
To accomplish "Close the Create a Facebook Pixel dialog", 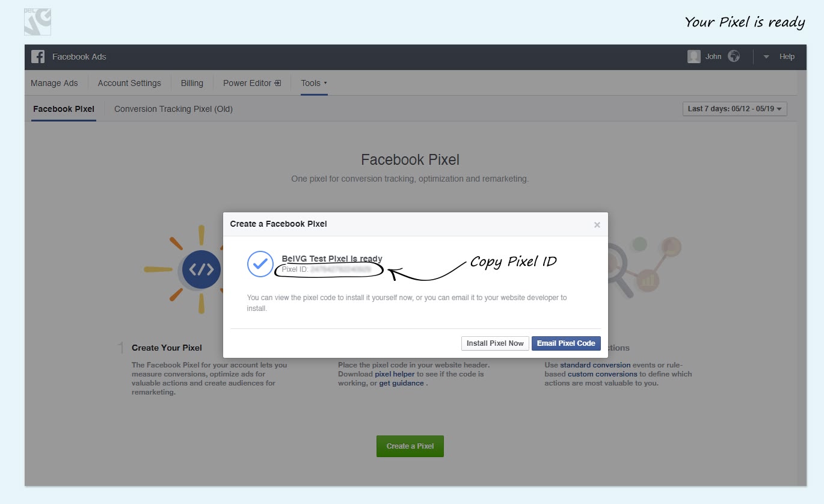I will [x=597, y=225].
